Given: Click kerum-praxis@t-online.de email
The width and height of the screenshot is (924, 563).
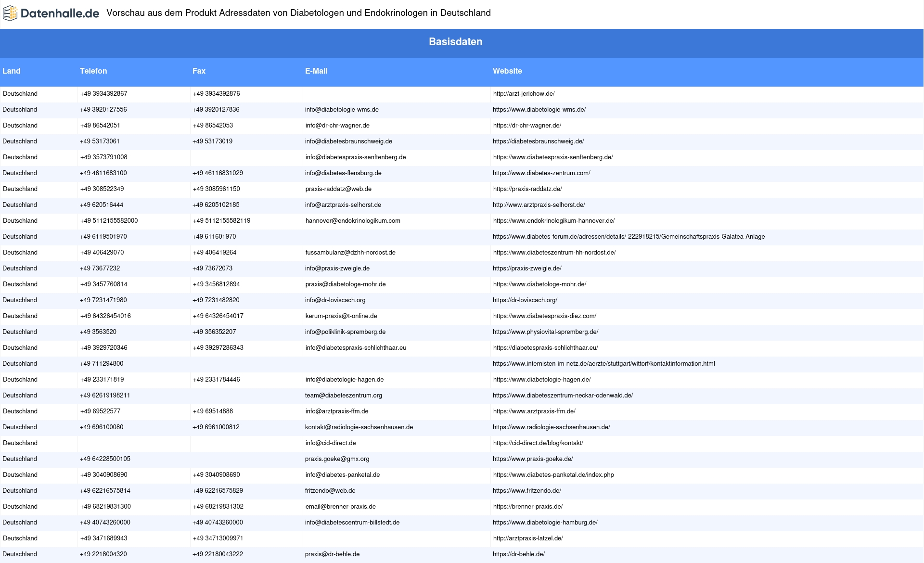Looking at the screenshot, I should coord(341,316).
